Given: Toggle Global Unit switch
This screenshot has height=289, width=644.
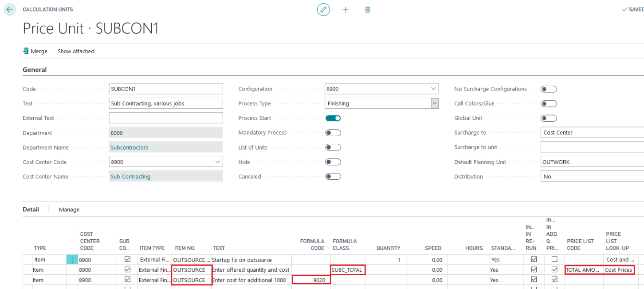Looking at the screenshot, I should point(549,118).
